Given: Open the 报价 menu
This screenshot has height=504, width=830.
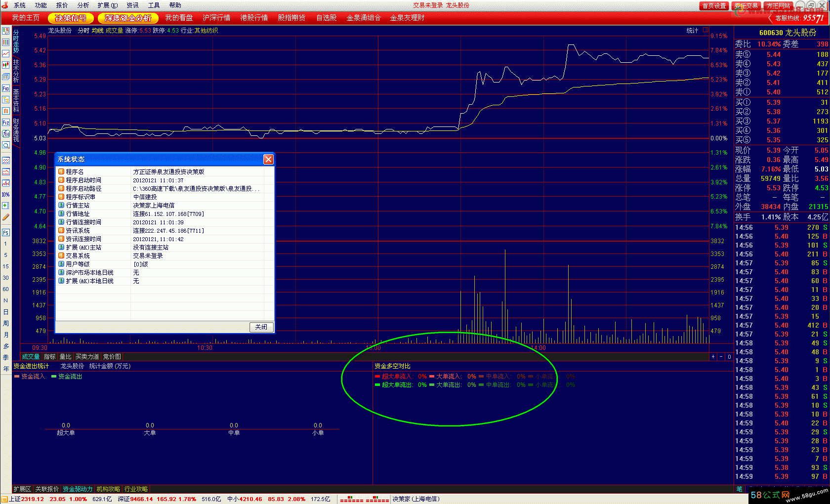Looking at the screenshot, I should (62, 5).
